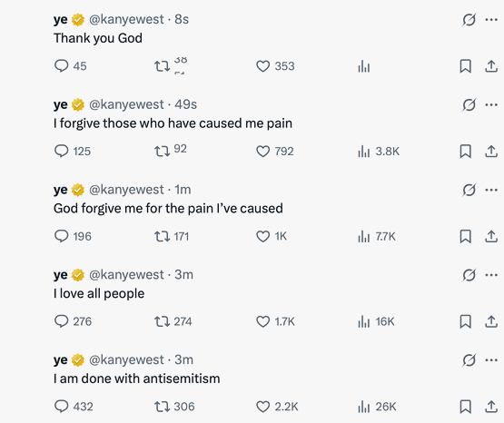Image resolution: width=504 pixels, height=423 pixels.
Task: Share the "Thank you God" tweet
Action: (491, 66)
